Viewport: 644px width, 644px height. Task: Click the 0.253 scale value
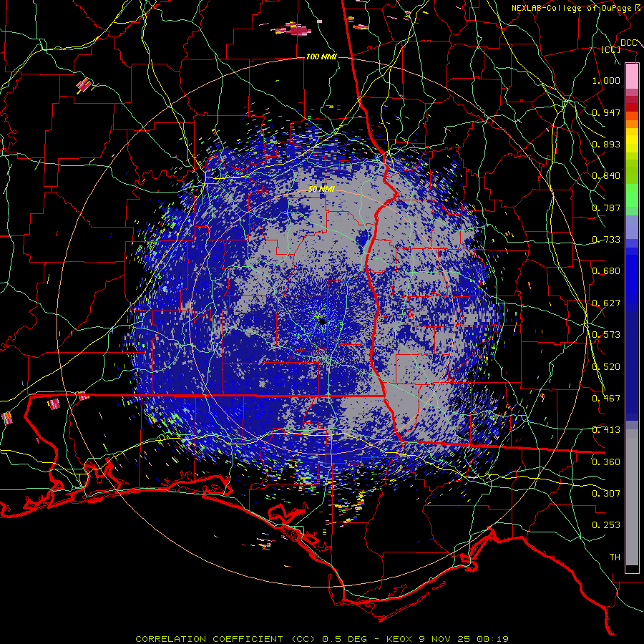(x=606, y=525)
